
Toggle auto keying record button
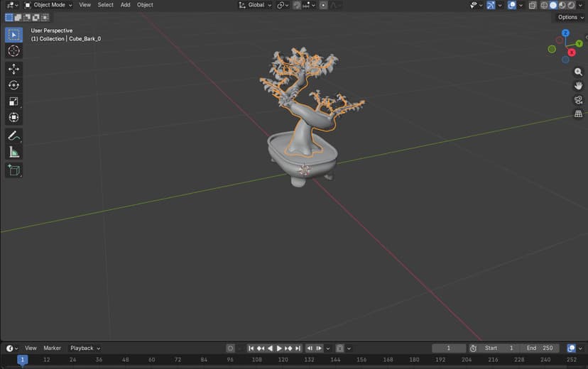click(230, 348)
